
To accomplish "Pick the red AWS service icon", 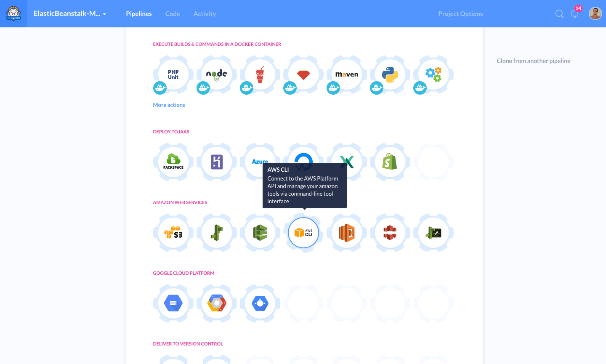I will pyautogui.click(x=390, y=233).
